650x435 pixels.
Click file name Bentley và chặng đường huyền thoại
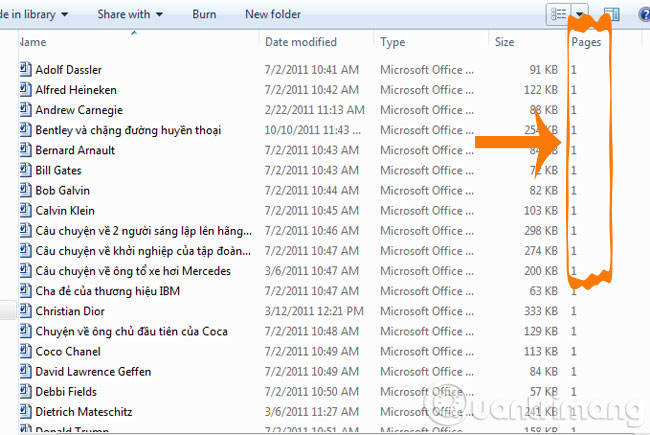point(128,130)
